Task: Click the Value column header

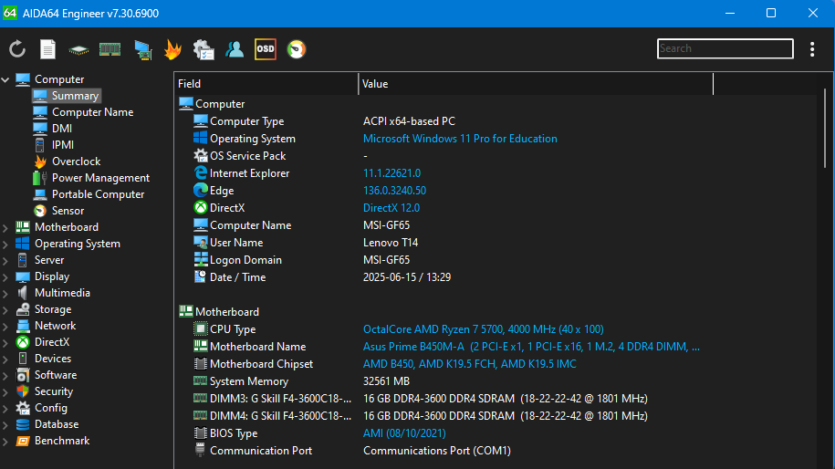Action: coord(536,84)
